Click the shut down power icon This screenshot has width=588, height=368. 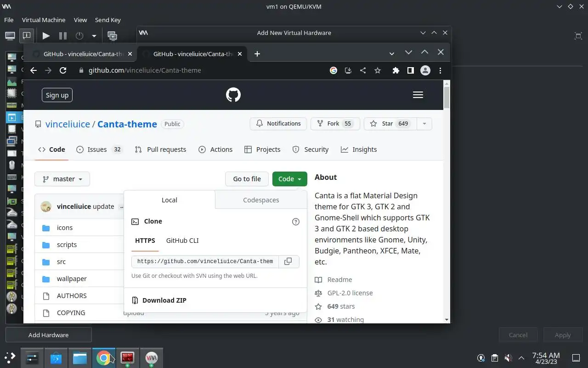point(79,35)
